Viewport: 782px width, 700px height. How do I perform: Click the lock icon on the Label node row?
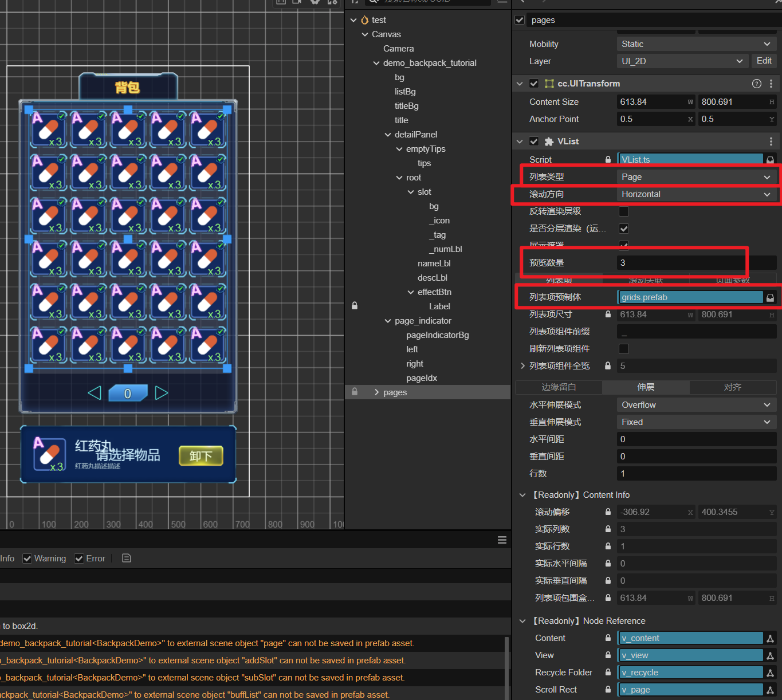(355, 306)
